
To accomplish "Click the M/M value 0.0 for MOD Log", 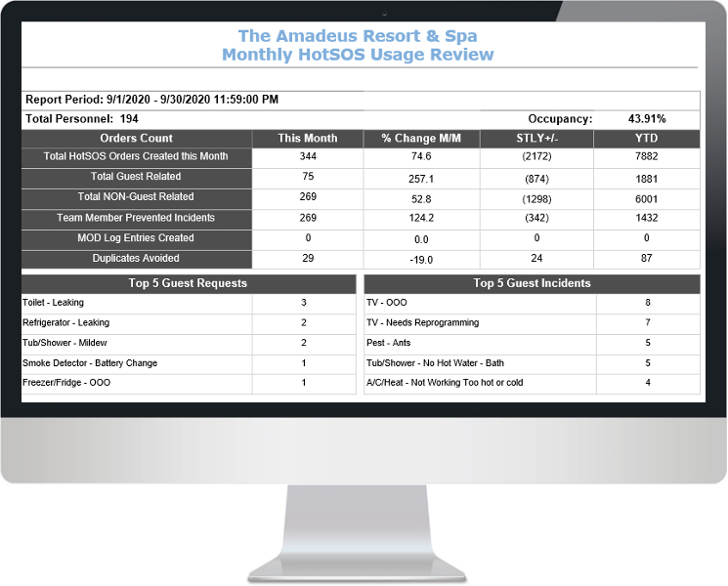I will tap(421, 239).
